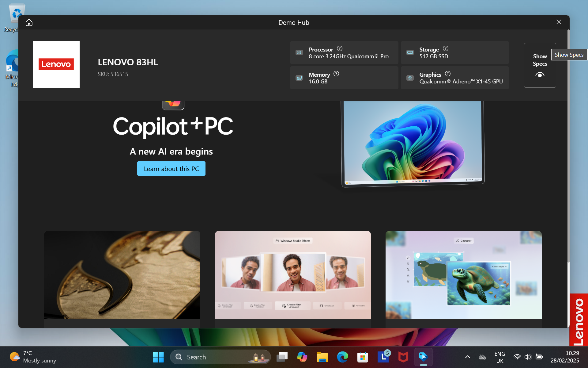Select the Processor spec card text
Viewport: 588px width, 368px height.
(x=351, y=56)
